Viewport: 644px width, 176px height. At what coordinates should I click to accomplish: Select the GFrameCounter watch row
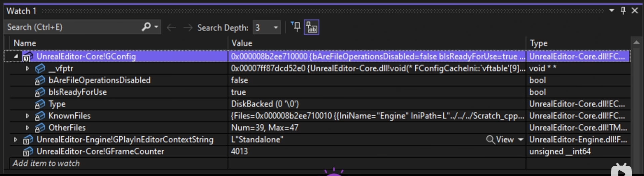100,152
